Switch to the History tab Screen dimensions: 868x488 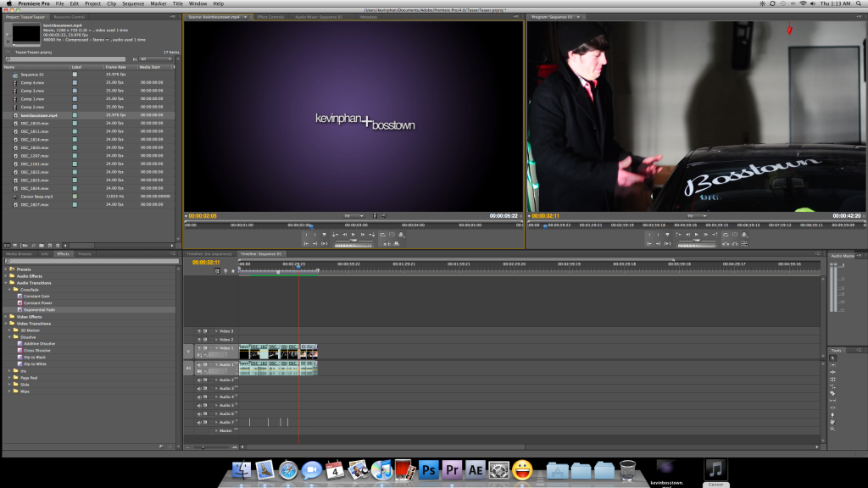(85, 254)
